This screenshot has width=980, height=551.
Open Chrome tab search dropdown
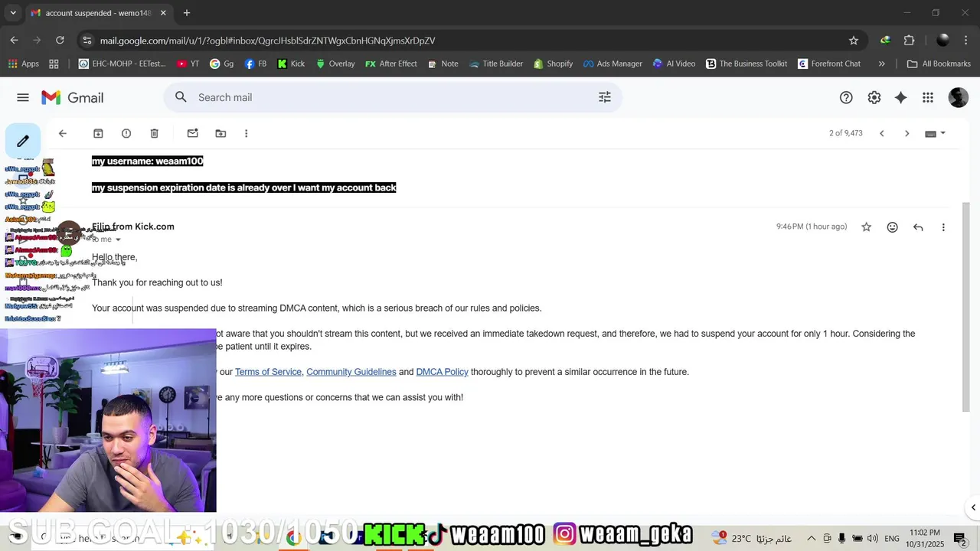13,13
